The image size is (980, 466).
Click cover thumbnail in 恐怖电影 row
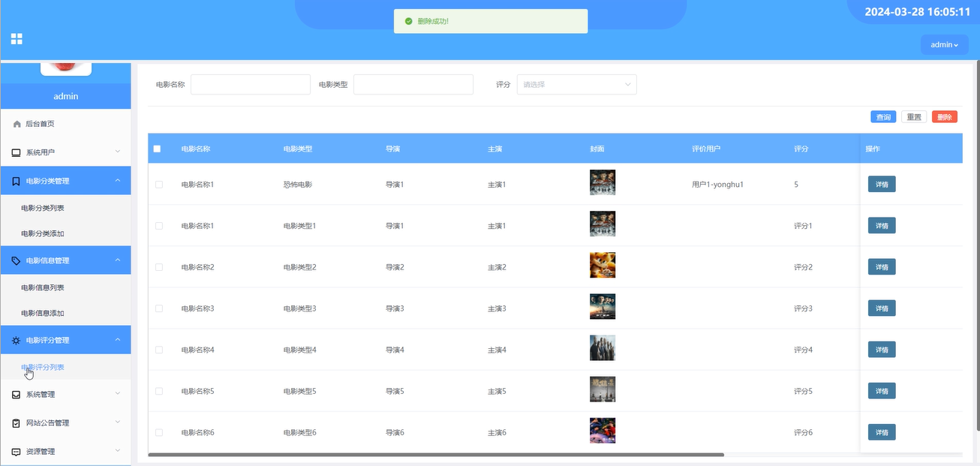pos(603,182)
